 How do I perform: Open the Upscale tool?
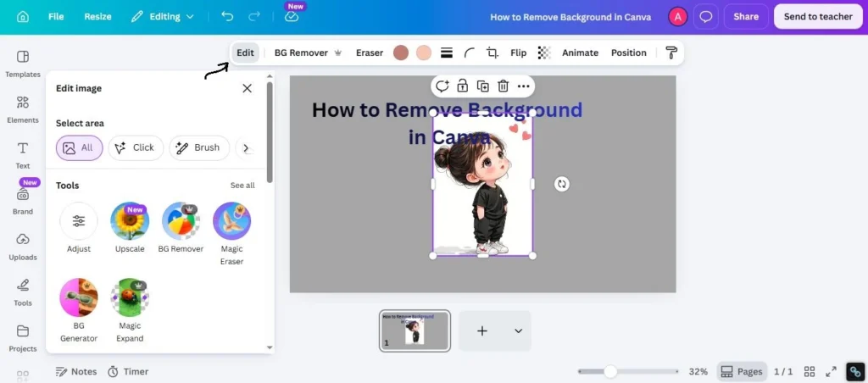tap(130, 227)
